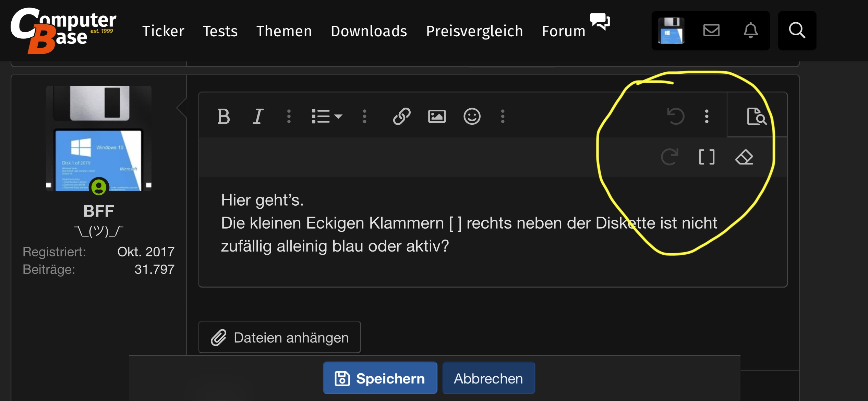Open the site search
This screenshot has width=868, height=401.
coord(797,31)
